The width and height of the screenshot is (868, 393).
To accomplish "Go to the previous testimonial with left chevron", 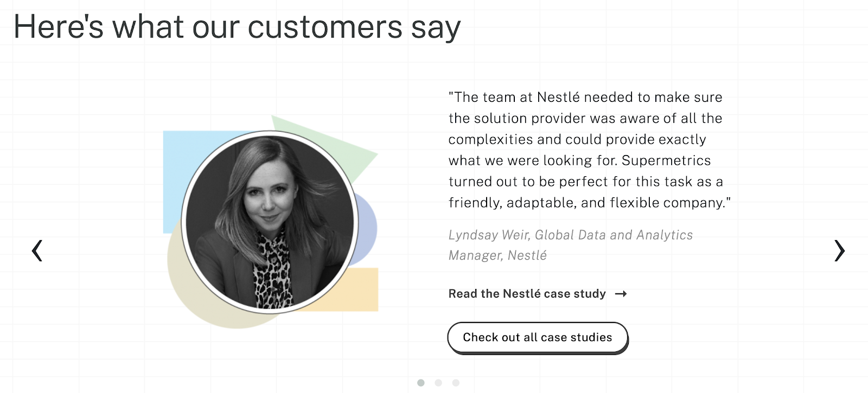I will coord(37,250).
